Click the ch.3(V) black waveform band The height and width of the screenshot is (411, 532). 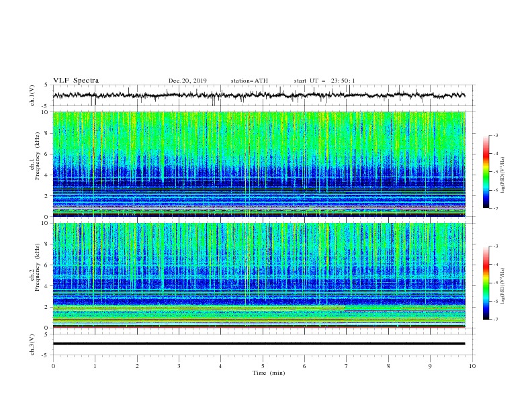(259, 344)
